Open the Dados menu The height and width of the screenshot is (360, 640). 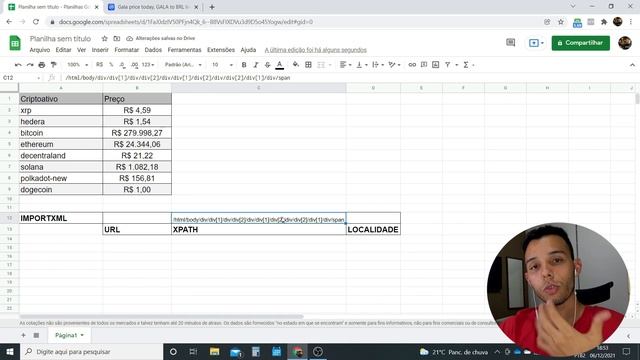(153, 50)
